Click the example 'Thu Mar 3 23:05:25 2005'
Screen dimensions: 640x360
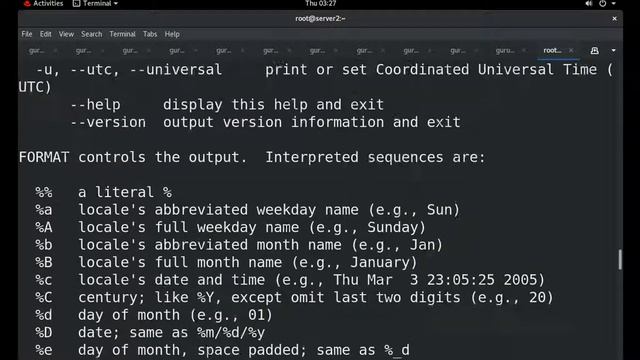point(435,280)
